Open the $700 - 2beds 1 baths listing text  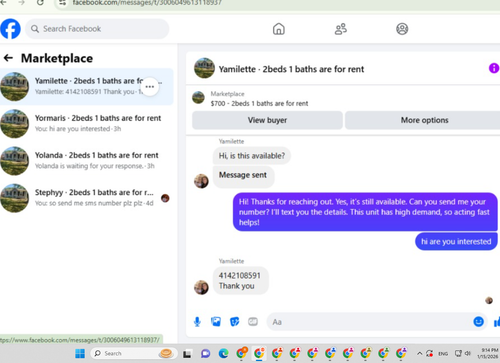point(259,103)
